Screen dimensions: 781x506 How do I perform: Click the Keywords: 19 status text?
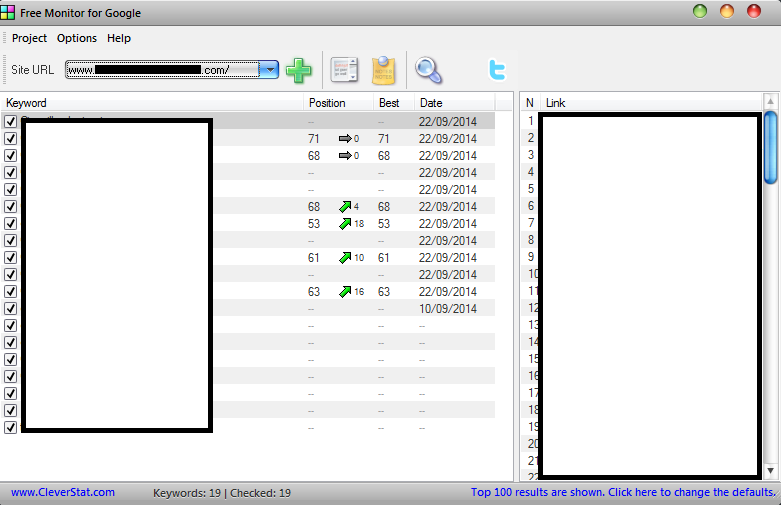(187, 493)
